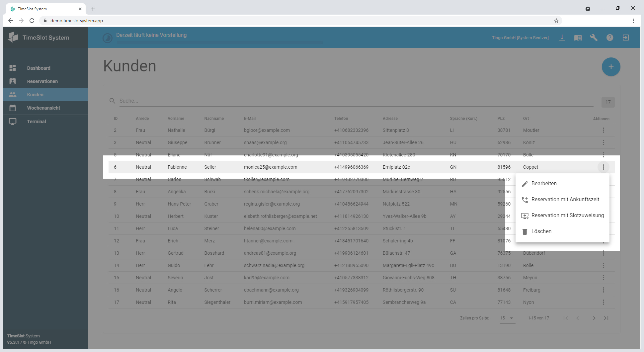Click email monica25@example.com

271,167
